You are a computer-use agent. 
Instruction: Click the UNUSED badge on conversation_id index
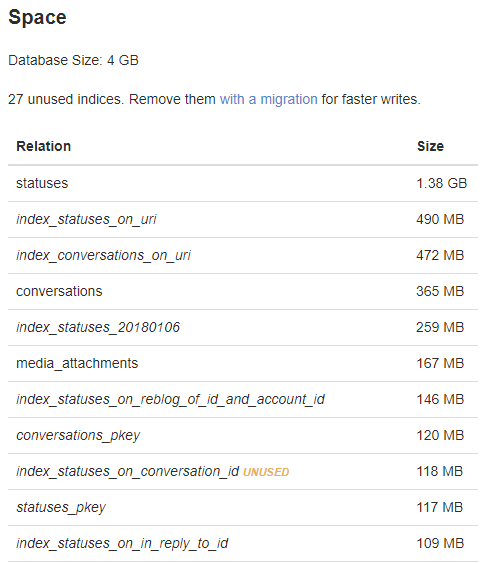tap(266, 472)
